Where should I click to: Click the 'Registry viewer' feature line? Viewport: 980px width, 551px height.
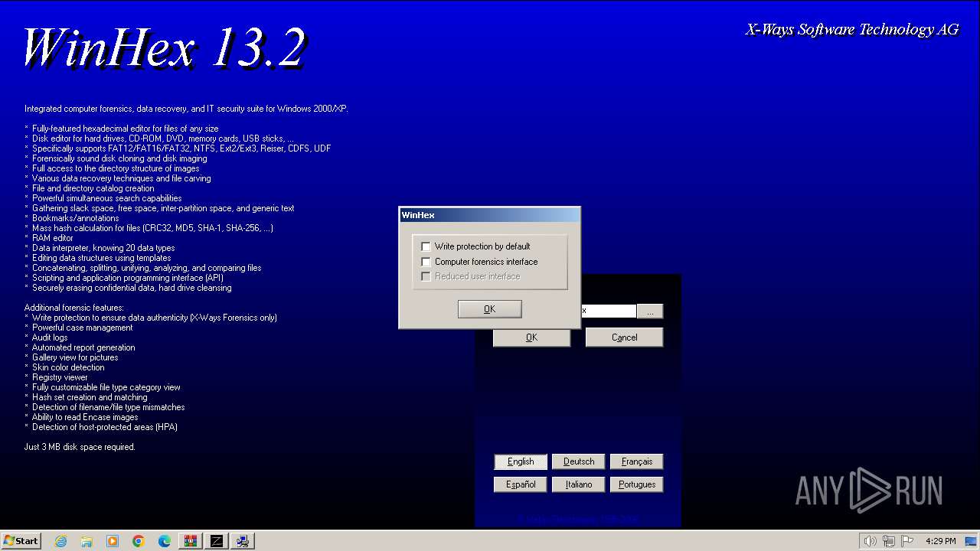(x=60, y=377)
